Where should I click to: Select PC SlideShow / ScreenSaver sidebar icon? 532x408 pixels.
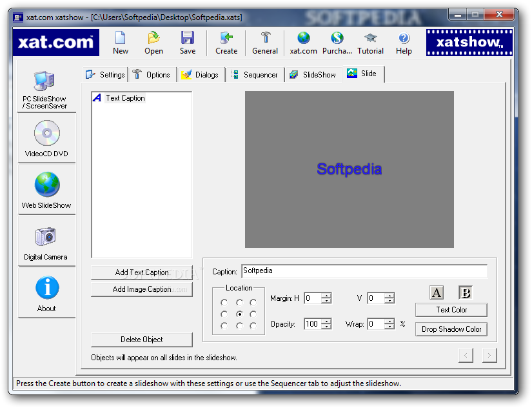click(44, 81)
